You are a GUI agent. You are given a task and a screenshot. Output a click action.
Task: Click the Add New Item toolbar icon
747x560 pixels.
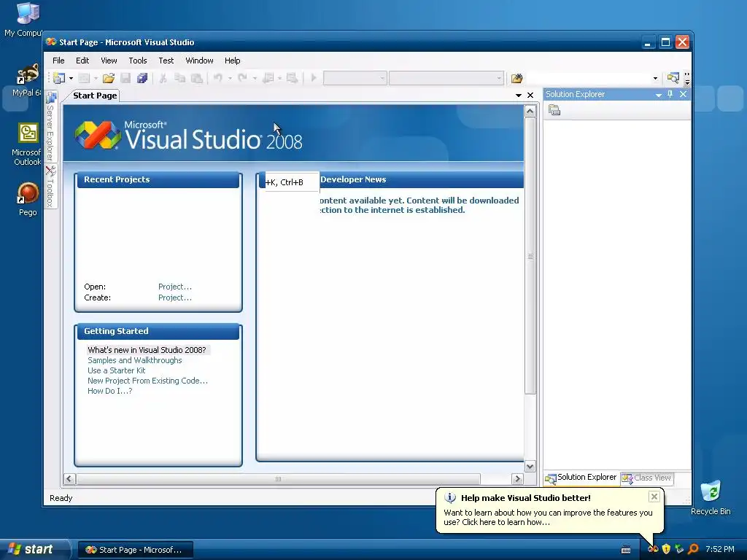[x=84, y=78]
